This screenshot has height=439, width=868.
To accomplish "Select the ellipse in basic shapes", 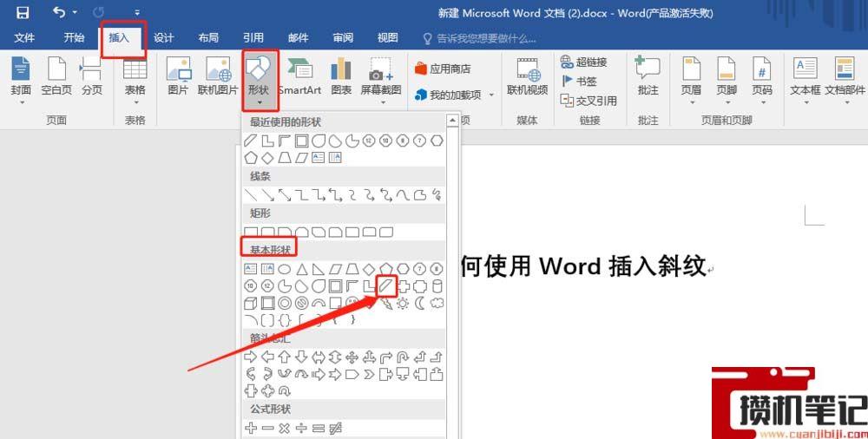I will (285, 270).
